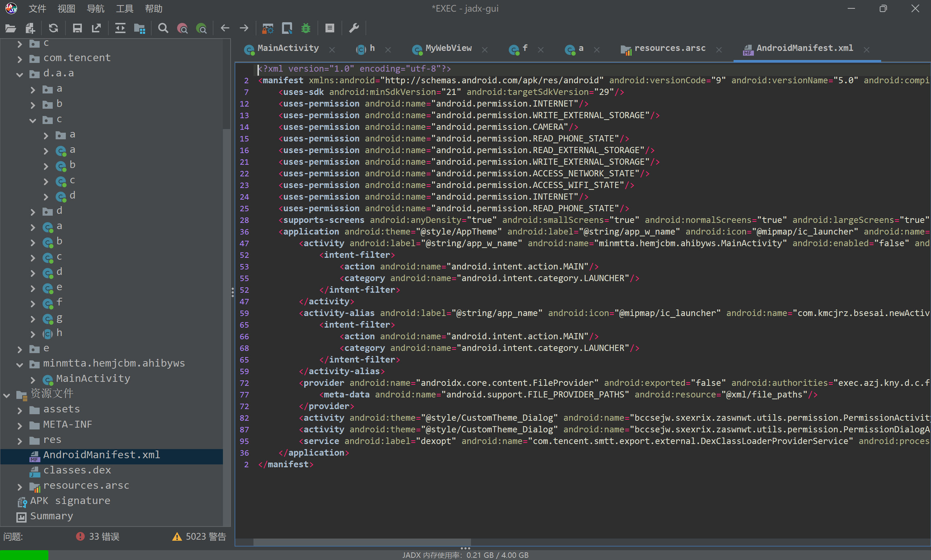
Task: Expand resources.arsc in the tree
Action: point(20,487)
